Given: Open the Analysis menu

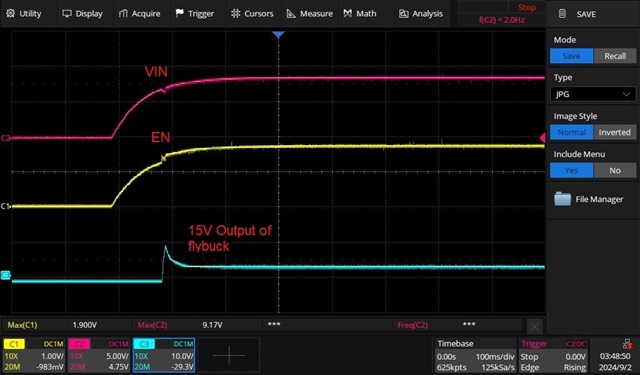Looking at the screenshot, I should tap(421, 13).
